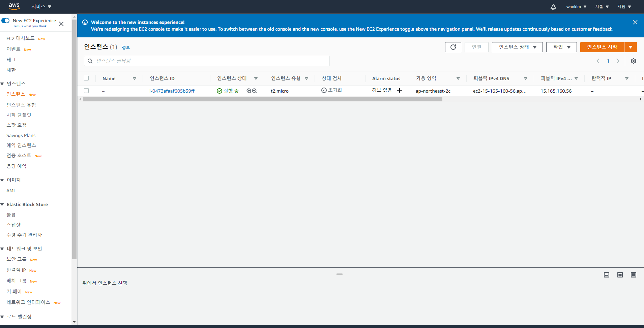This screenshot has width=644, height=328.
Task: Check the i-0473afaaf605b39ff row
Action: point(86,91)
